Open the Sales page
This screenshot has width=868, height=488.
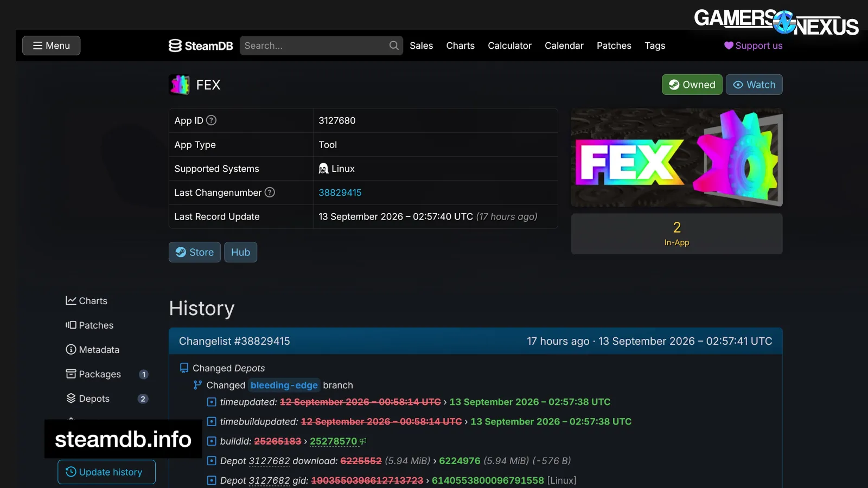pyautogui.click(x=421, y=46)
